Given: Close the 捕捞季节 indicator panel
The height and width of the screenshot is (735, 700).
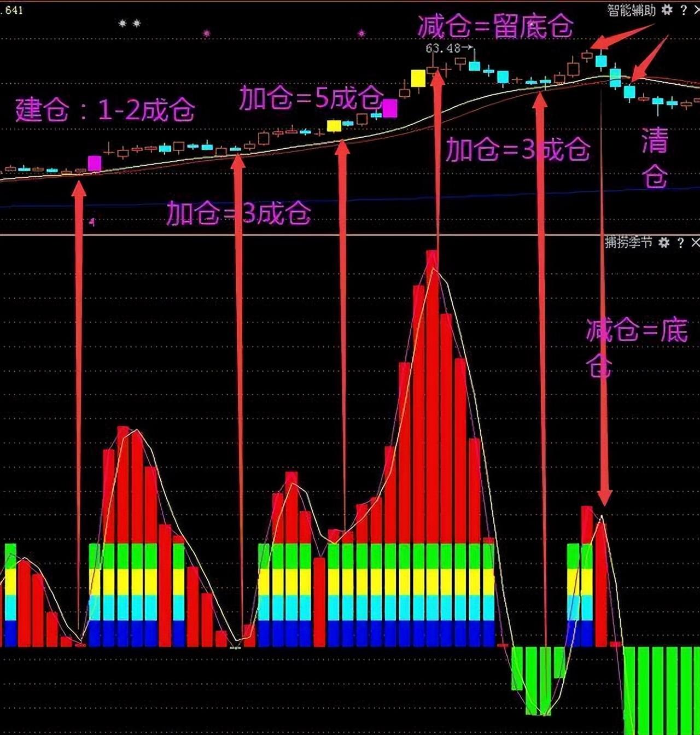Looking at the screenshot, I should (x=695, y=243).
